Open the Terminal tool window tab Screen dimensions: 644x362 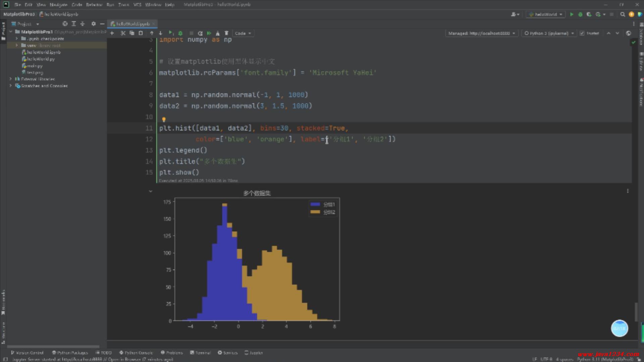200,353
